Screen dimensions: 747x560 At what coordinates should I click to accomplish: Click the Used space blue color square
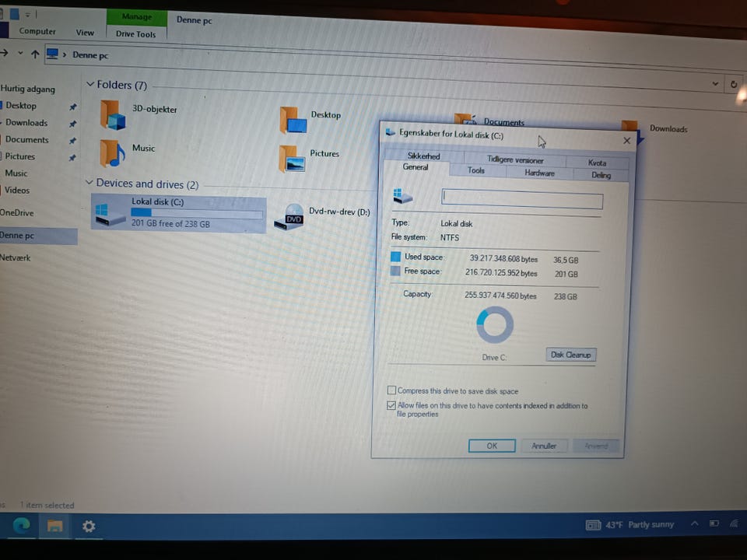pyautogui.click(x=395, y=257)
